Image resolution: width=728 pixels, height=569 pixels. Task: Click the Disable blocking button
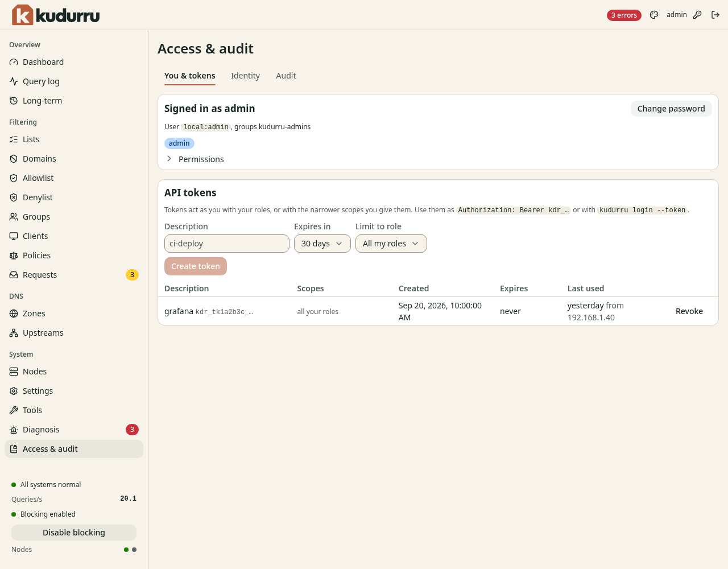[x=74, y=533]
